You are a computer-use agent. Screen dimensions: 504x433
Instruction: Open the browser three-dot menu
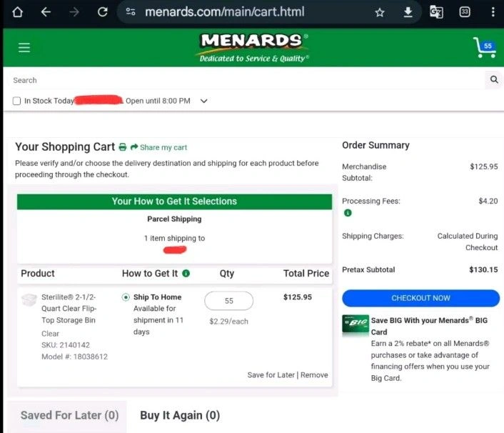pos(493,12)
